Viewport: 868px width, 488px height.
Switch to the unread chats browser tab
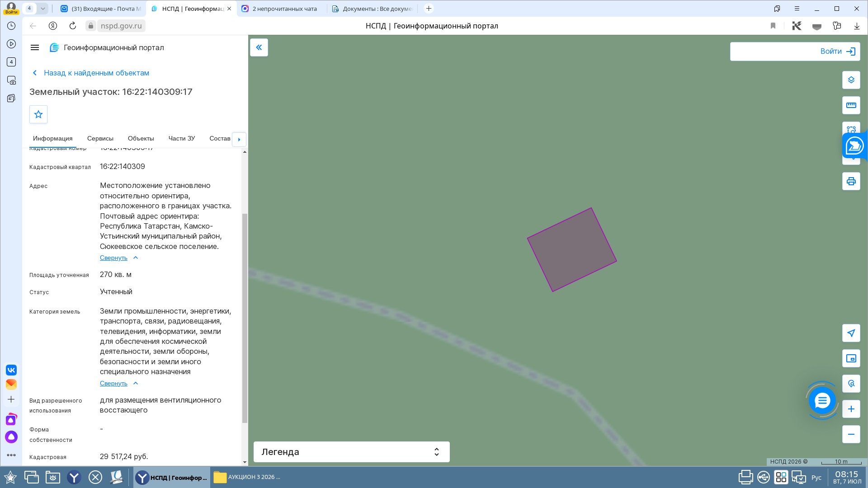tap(280, 9)
